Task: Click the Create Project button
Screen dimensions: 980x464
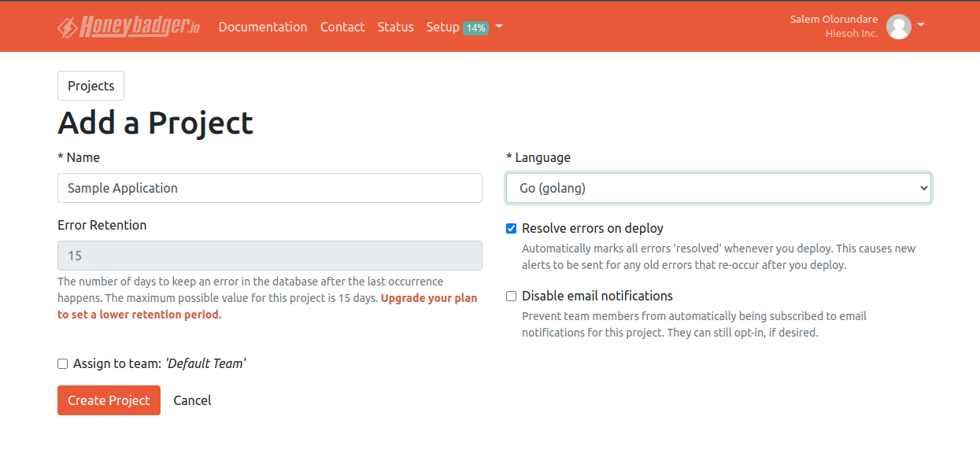Action: 109,400
